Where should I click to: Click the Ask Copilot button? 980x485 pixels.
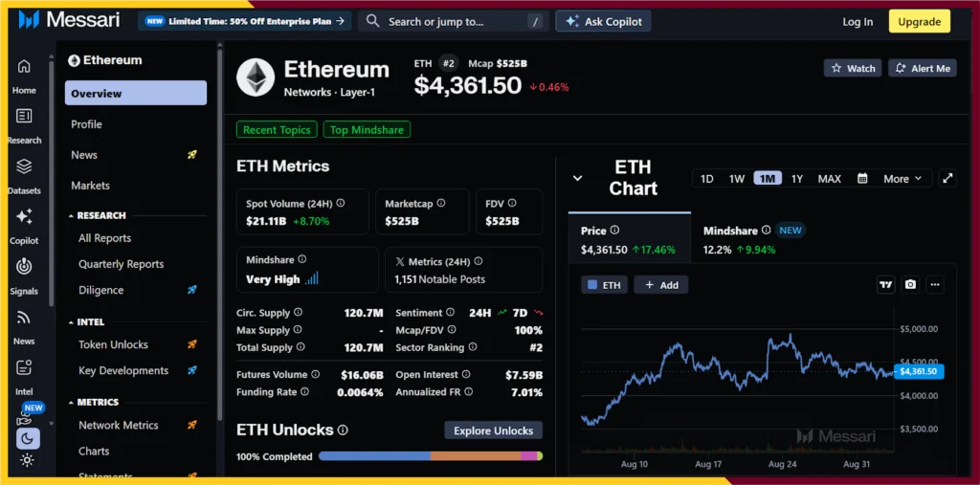coord(603,21)
